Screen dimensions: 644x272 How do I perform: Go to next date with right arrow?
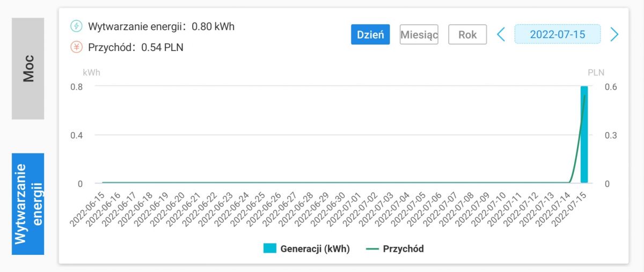[x=614, y=35]
